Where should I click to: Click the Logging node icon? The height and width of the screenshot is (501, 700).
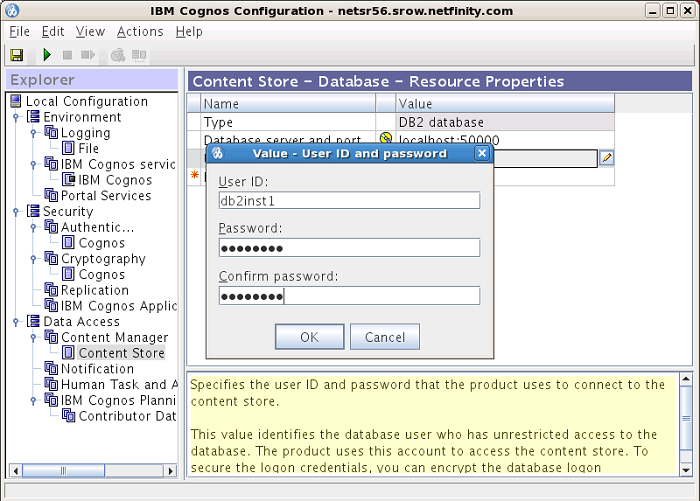coord(51,132)
